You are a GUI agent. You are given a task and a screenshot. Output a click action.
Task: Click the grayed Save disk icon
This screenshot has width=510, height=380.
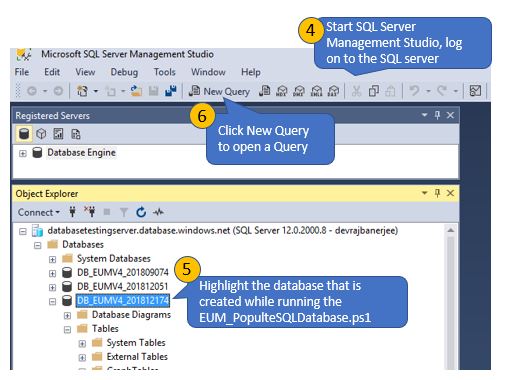[153, 91]
